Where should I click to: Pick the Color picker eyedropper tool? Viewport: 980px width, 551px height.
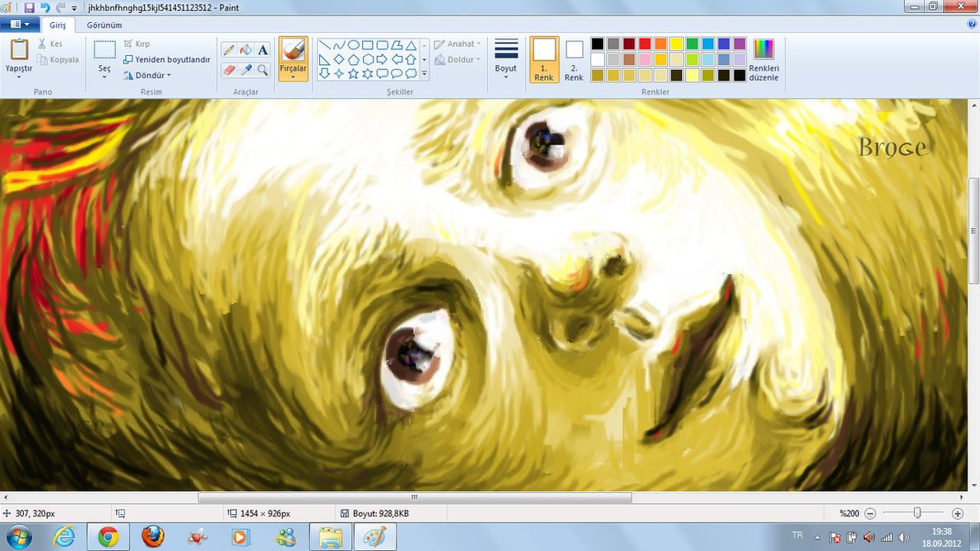(x=245, y=70)
